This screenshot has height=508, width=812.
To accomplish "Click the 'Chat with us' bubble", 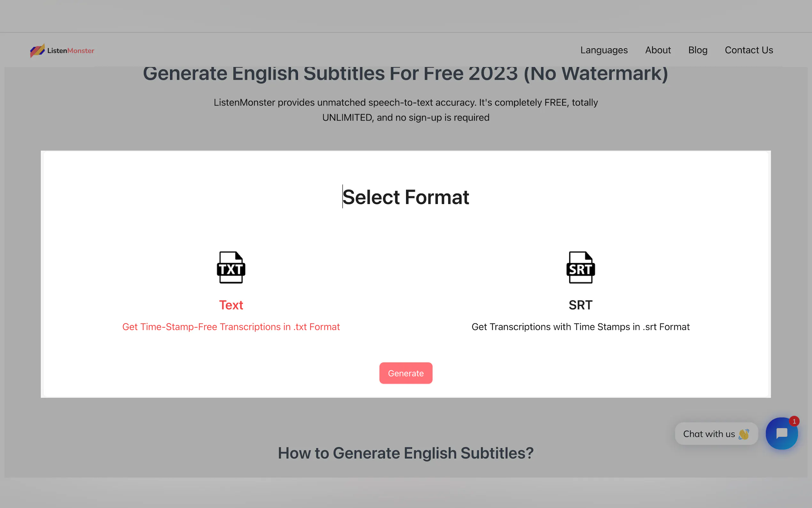I will (709, 434).
